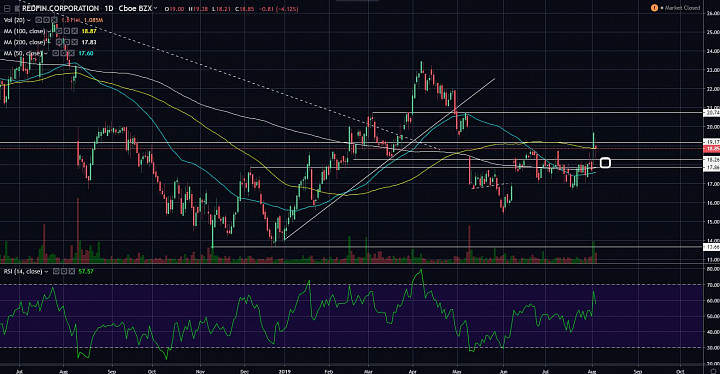
Task: Click the Dec label on time axis
Action: pyautogui.click(x=244, y=371)
